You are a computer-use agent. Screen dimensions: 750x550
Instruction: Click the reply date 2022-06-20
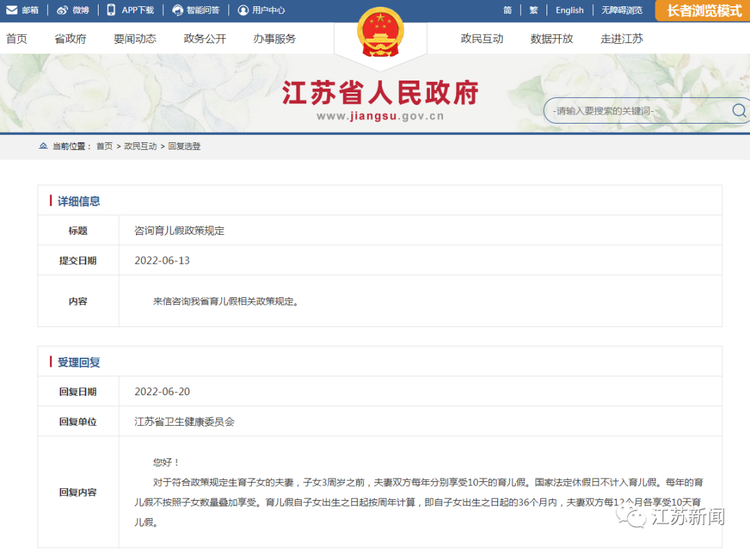click(x=162, y=392)
